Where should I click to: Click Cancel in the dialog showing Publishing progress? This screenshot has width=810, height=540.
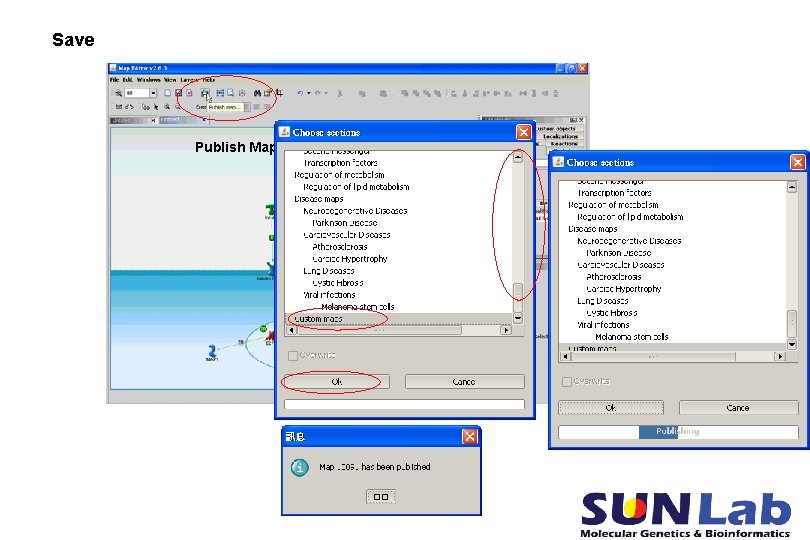tap(738, 408)
